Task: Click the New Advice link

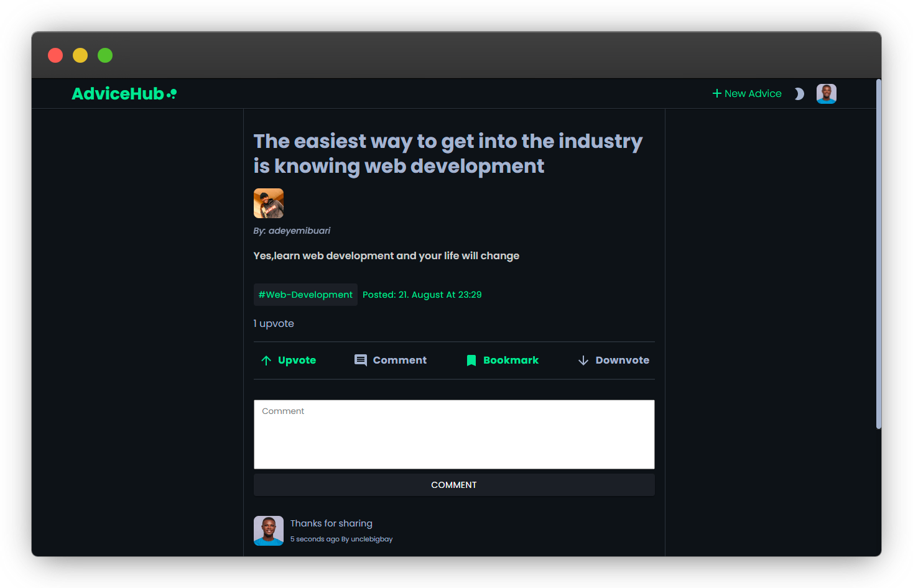Action: click(747, 93)
